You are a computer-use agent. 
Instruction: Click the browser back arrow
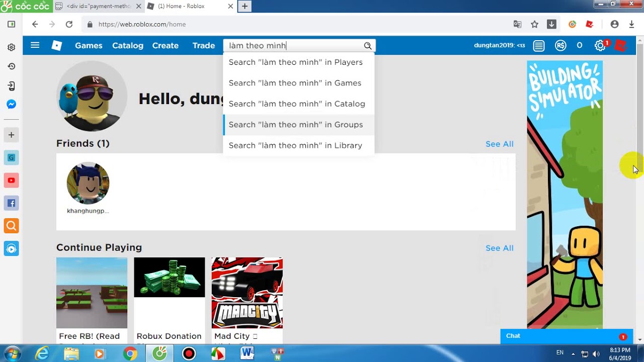[x=35, y=24]
